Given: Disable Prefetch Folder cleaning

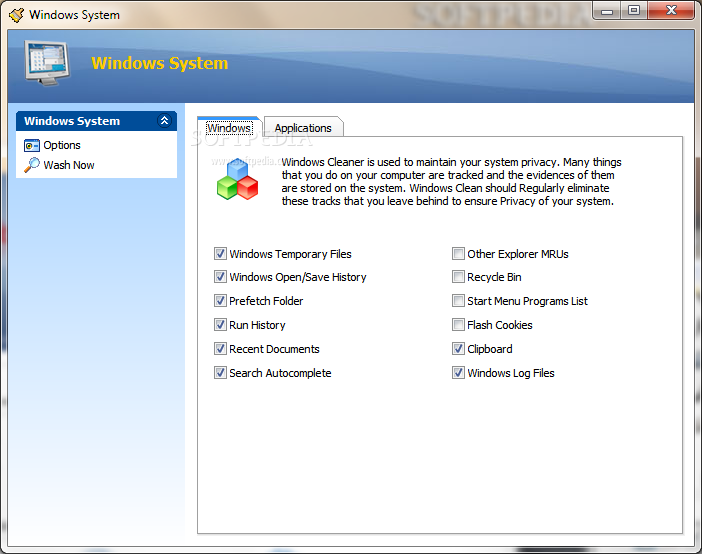Looking at the screenshot, I should coord(220,301).
